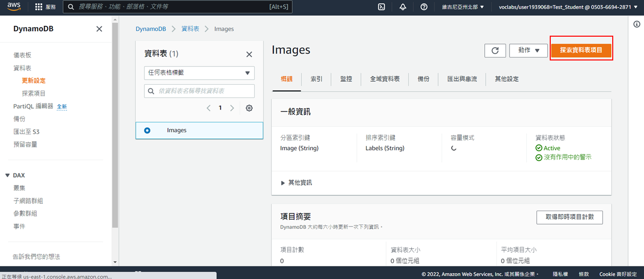Open the notifications bell
The height and width of the screenshot is (279, 644).
[403, 7]
